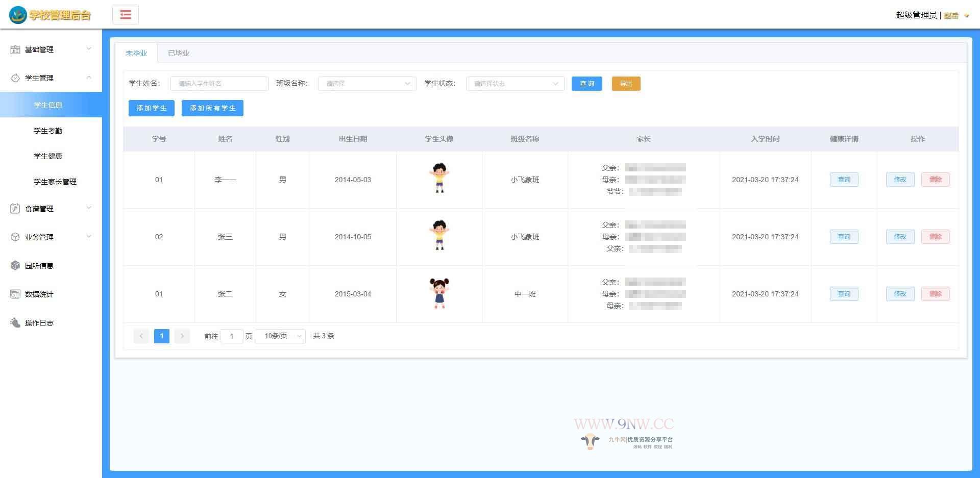Image resolution: width=980 pixels, height=478 pixels.
Task: Click the 数据统计 sidebar icon
Action: 15,294
